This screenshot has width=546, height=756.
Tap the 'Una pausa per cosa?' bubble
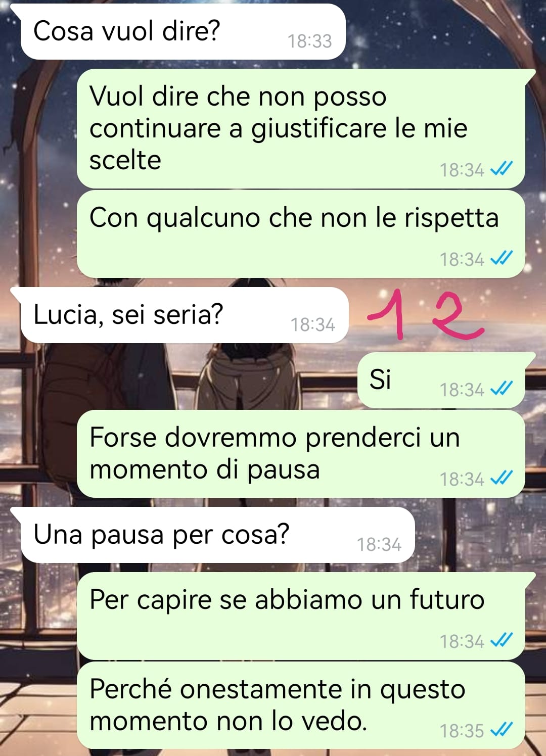tap(217, 535)
